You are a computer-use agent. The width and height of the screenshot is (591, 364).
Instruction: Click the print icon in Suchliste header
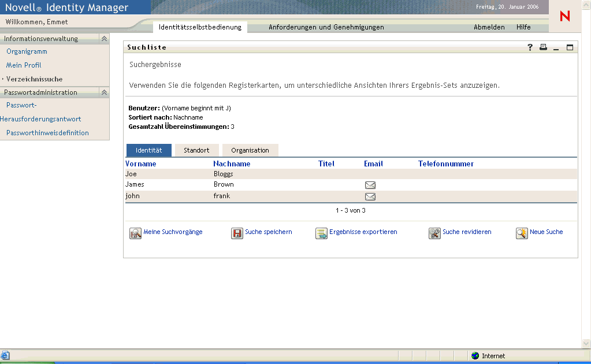click(x=543, y=47)
